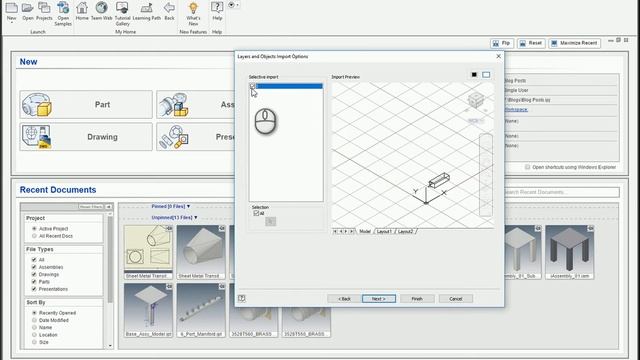Image resolution: width=640 pixels, height=360 pixels.
Task: Sort by Date Modified
Action: 34,320
